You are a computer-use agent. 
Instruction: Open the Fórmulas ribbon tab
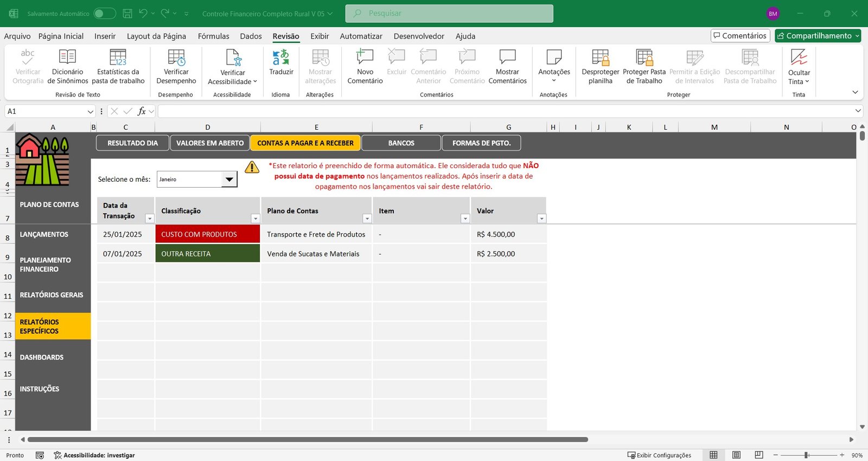click(213, 36)
